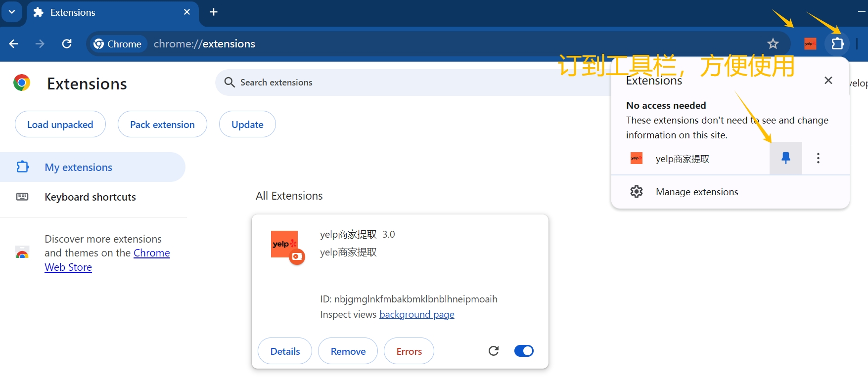
Task: Go back with the back arrow
Action: 14,44
